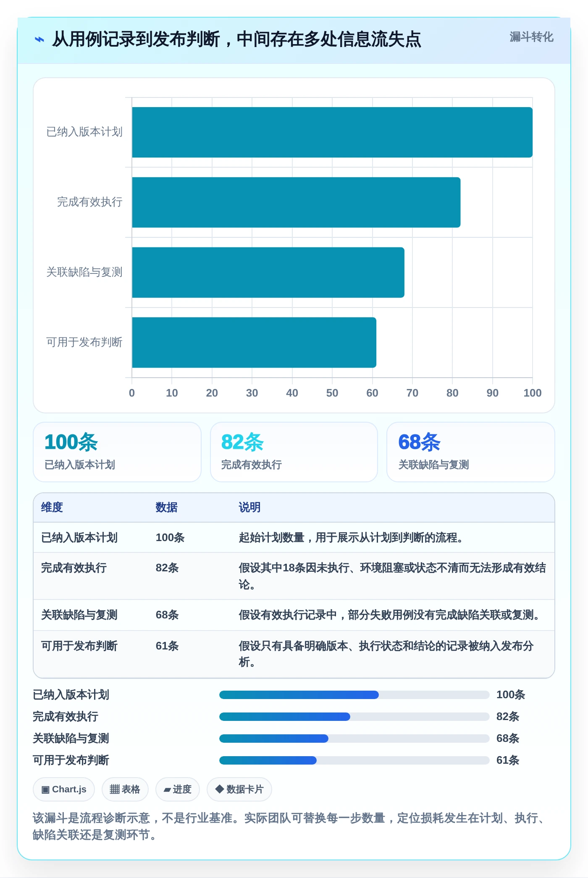Click the card title about 信息流失点
The width and height of the screenshot is (588, 878).
pyautogui.click(x=236, y=39)
